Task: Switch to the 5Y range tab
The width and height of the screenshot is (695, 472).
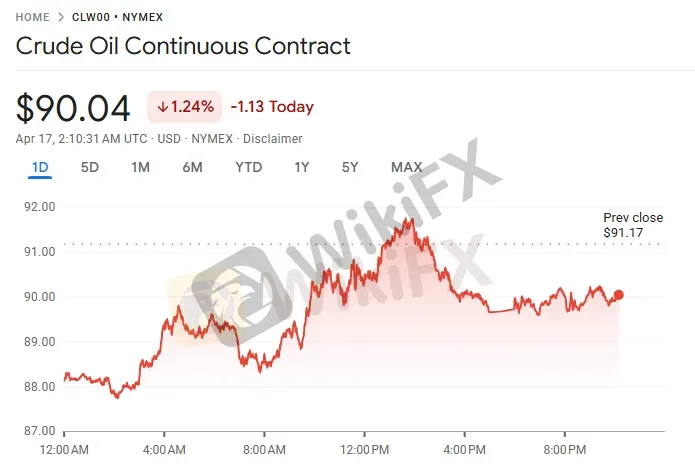Action: pyautogui.click(x=349, y=167)
